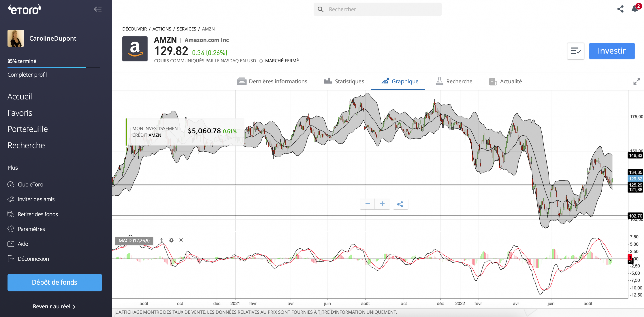Click the Club eToro icon
The image size is (644, 317).
coord(11,185)
